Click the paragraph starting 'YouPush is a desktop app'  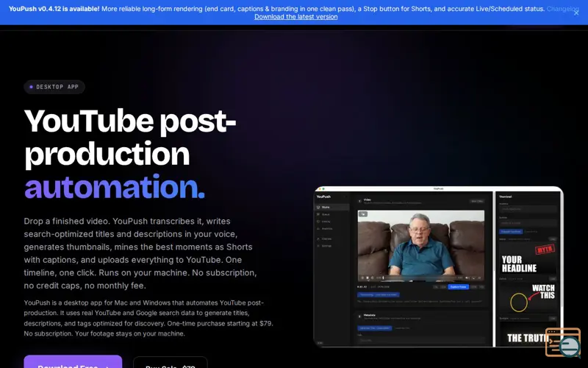click(148, 318)
